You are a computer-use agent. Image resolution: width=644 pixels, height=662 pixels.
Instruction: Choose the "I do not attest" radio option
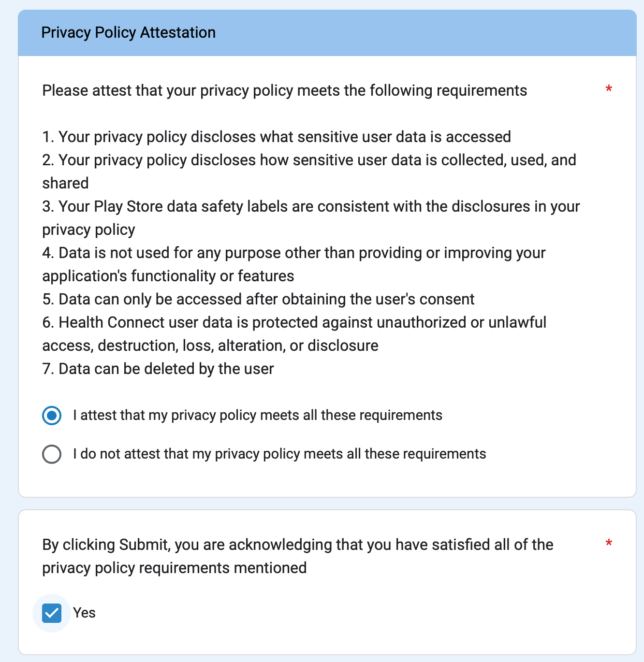point(52,454)
